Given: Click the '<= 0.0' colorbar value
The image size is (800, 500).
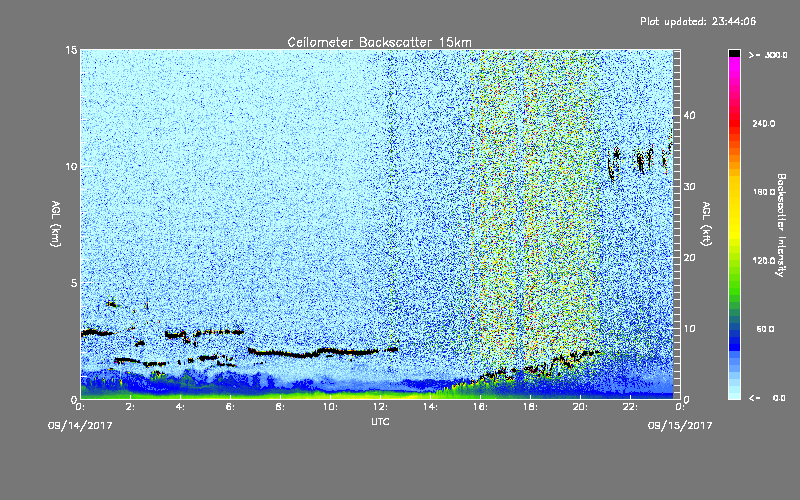Looking at the screenshot, I should 768,398.
